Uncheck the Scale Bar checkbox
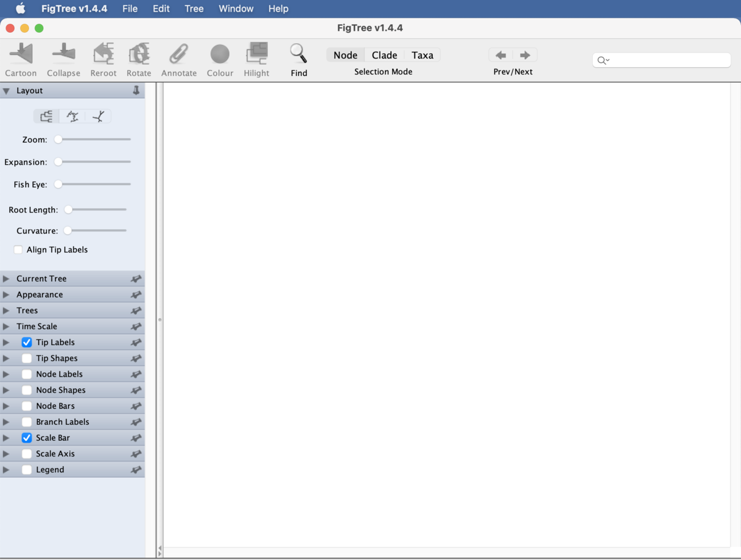 [x=27, y=438]
